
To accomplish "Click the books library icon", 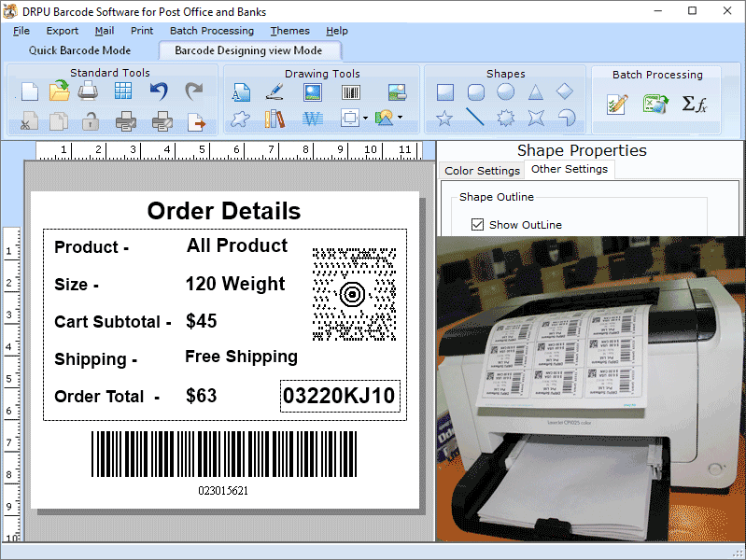I will [274, 119].
